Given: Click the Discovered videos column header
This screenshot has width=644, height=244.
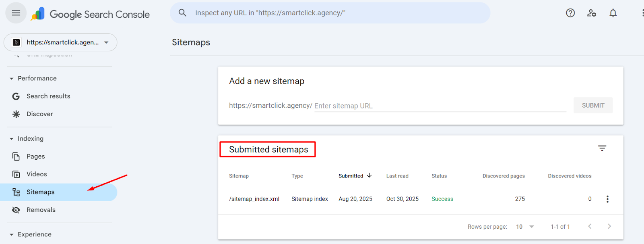Looking at the screenshot, I should [x=570, y=176].
